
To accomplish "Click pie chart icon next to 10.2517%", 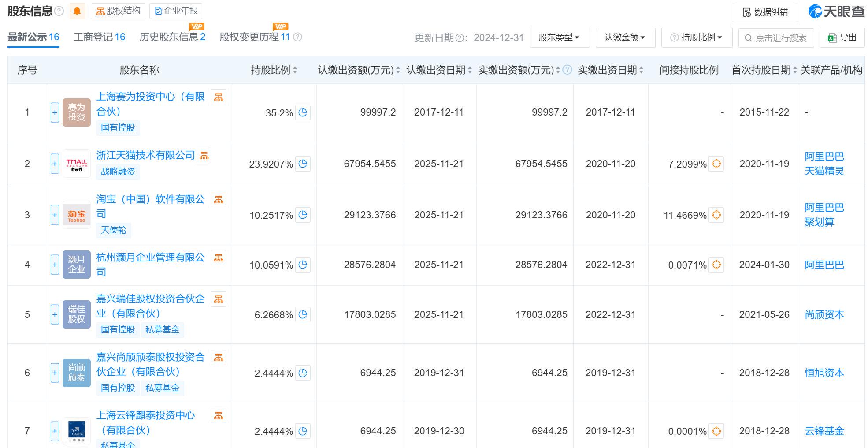I will point(303,215).
